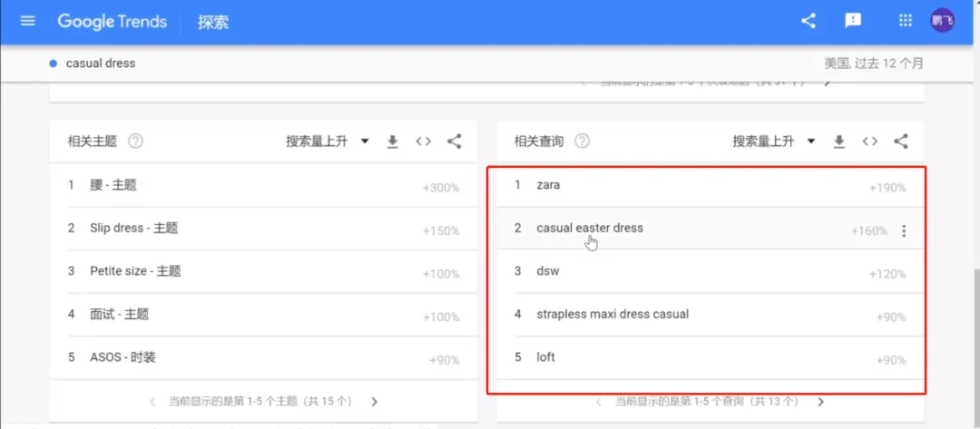The image size is (980, 429).
Task: Open more options for casual easter dress
Action: point(904,231)
